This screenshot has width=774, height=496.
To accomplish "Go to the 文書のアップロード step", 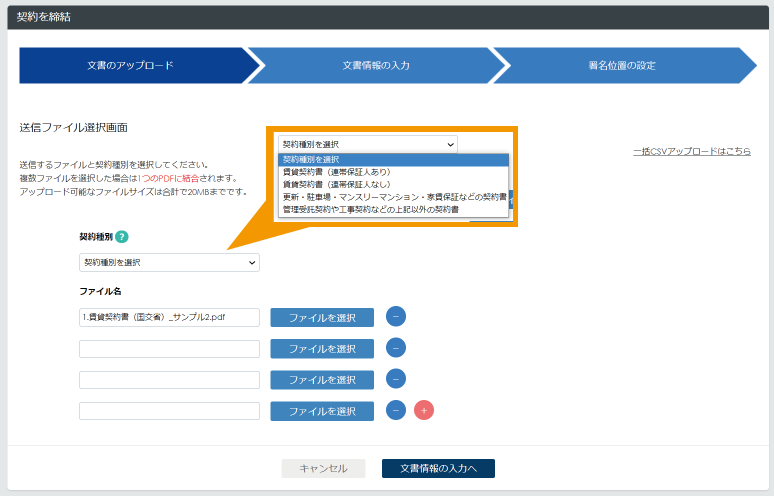I will coord(131,65).
